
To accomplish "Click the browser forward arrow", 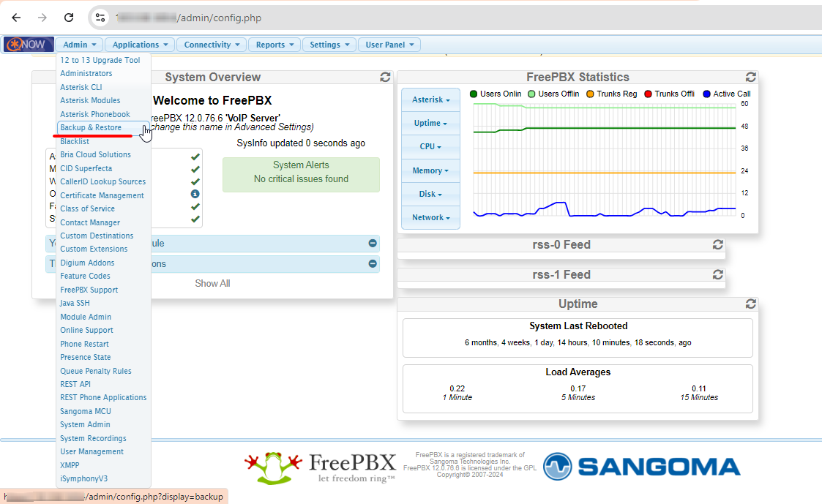I will [42, 18].
